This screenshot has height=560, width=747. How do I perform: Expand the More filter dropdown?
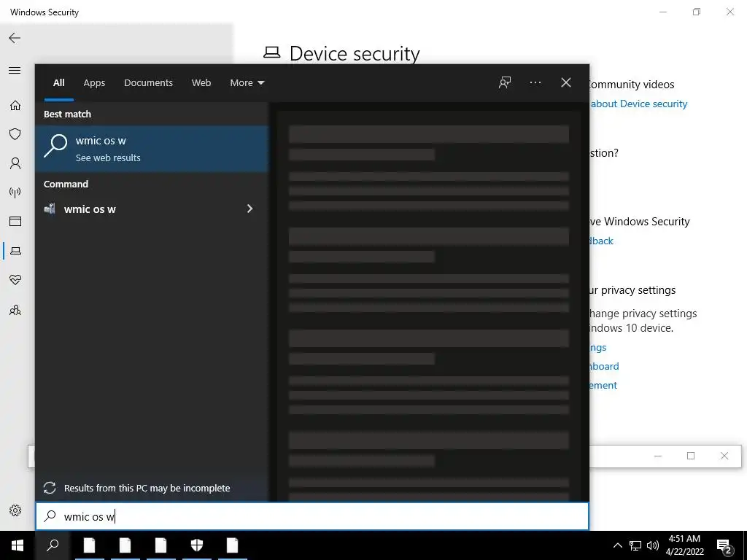coord(247,83)
